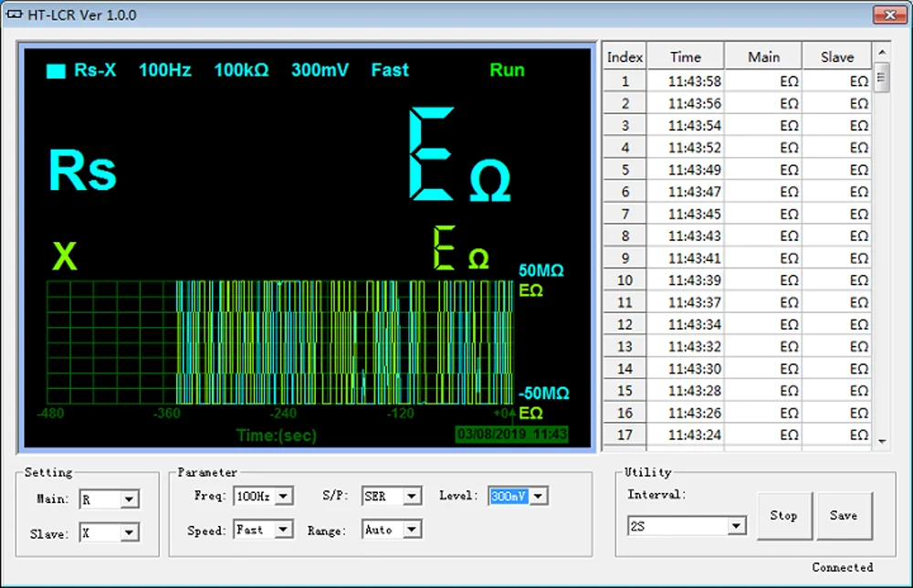
Task: Click the Main column header
Action: [763, 57]
